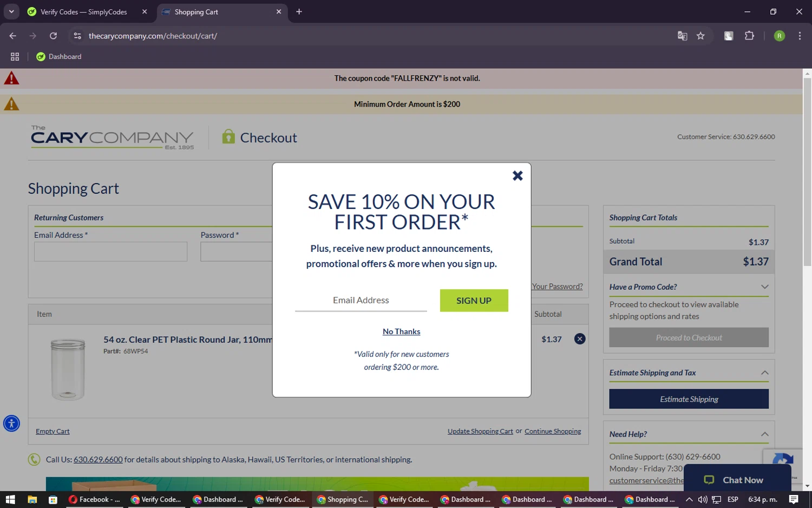Click the Forgot Your Password link
The height and width of the screenshot is (508, 812).
tap(557, 286)
